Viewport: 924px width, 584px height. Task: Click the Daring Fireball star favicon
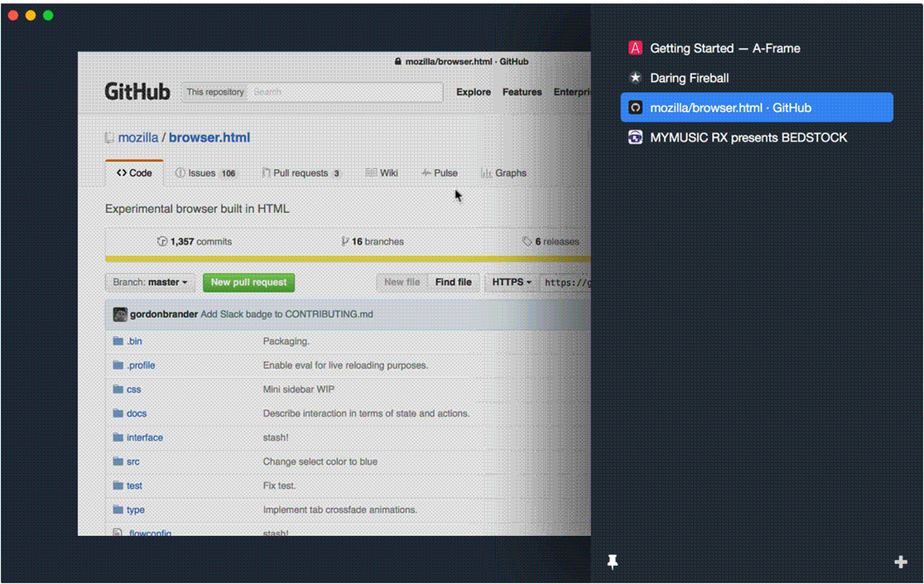tap(636, 78)
